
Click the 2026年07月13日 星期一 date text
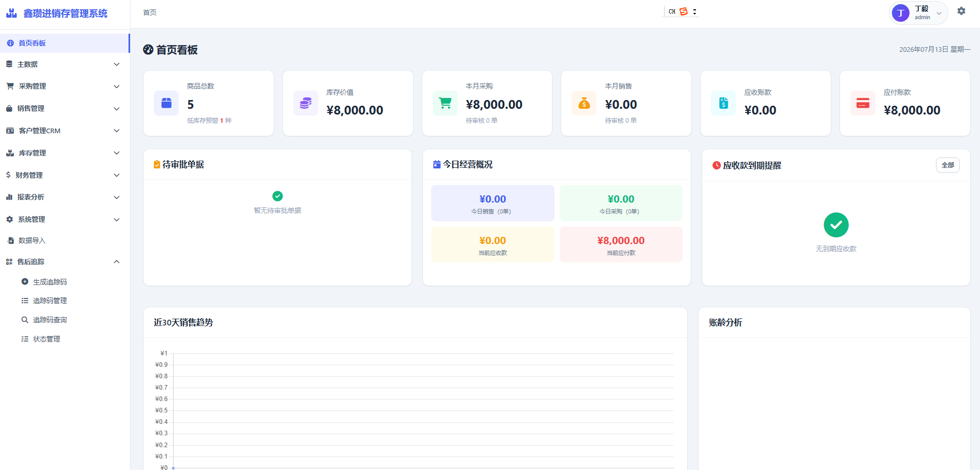(x=935, y=50)
